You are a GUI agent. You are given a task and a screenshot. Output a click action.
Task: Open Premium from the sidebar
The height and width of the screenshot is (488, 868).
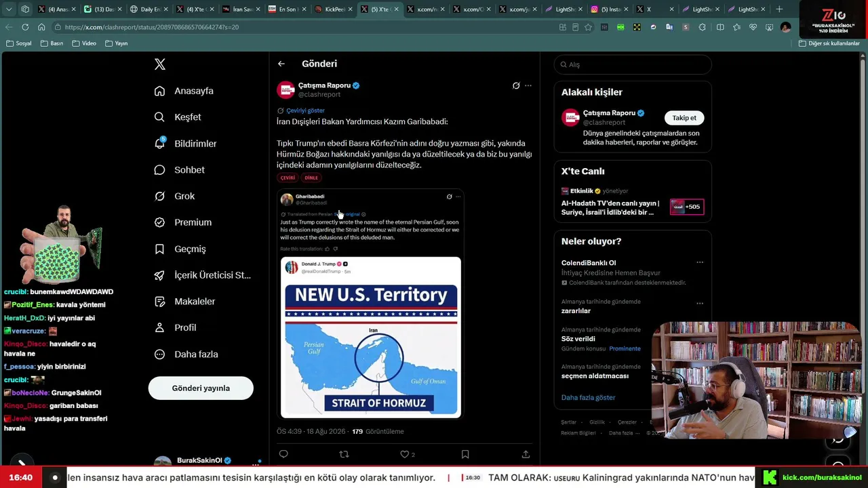pos(182,222)
